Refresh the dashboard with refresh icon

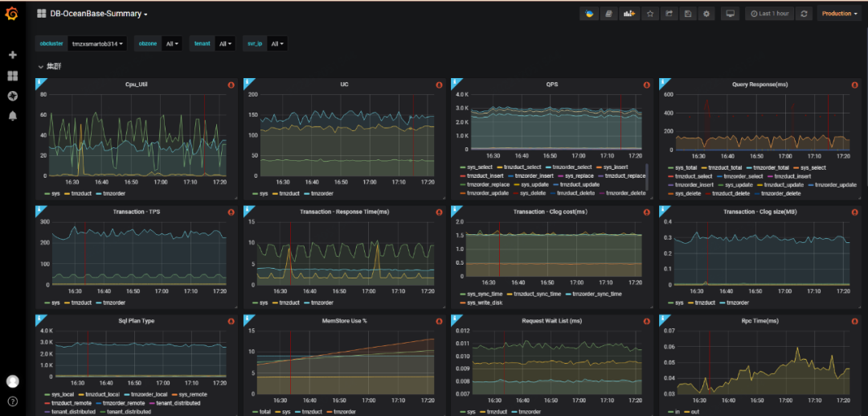coord(804,14)
